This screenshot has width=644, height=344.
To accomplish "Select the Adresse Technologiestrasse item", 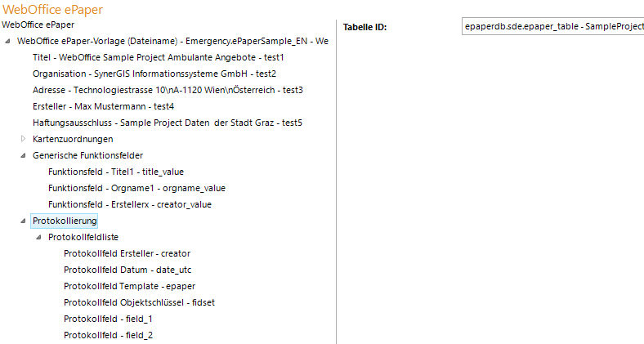I will click(168, 90).
